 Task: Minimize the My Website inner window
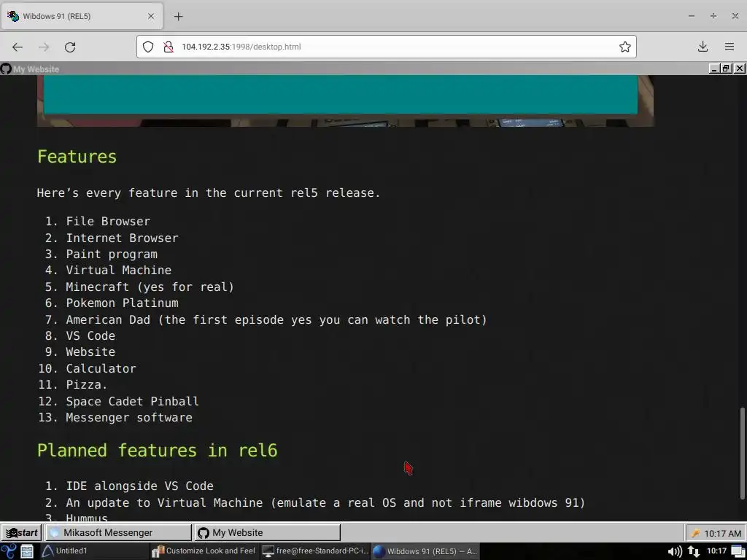coord(713,69)
